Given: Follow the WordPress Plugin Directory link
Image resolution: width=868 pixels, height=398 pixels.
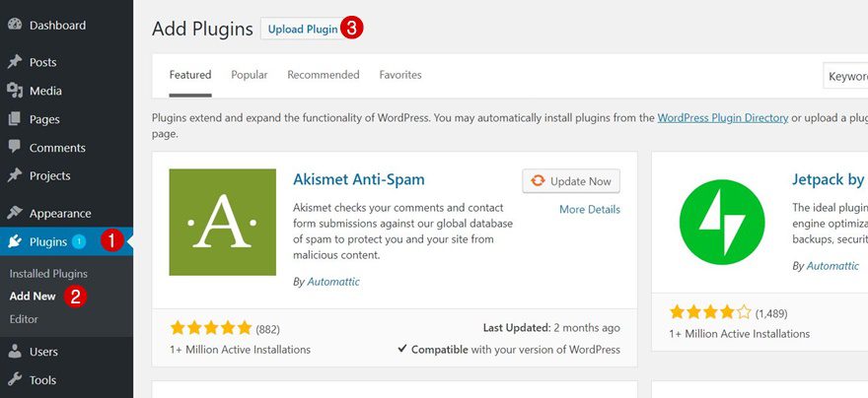Looking at the screenshot, I should tap(723, 117).
